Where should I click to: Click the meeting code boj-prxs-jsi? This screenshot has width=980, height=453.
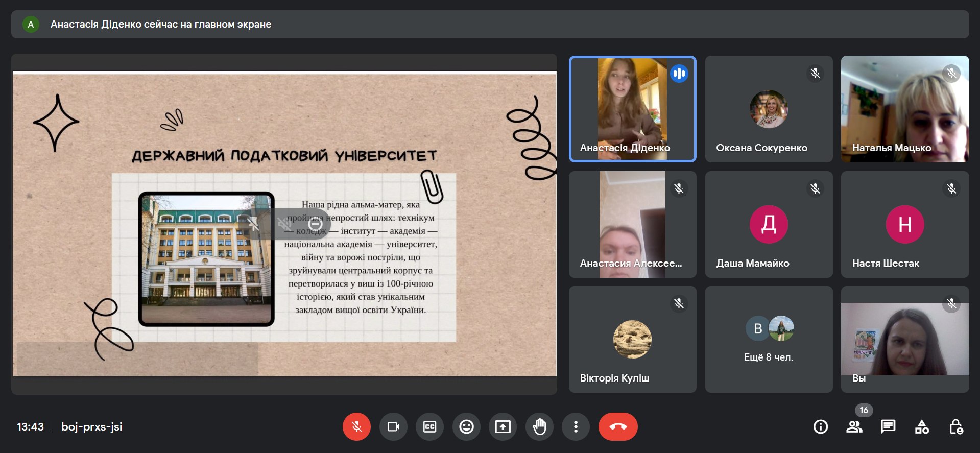(x=92, y=426)
